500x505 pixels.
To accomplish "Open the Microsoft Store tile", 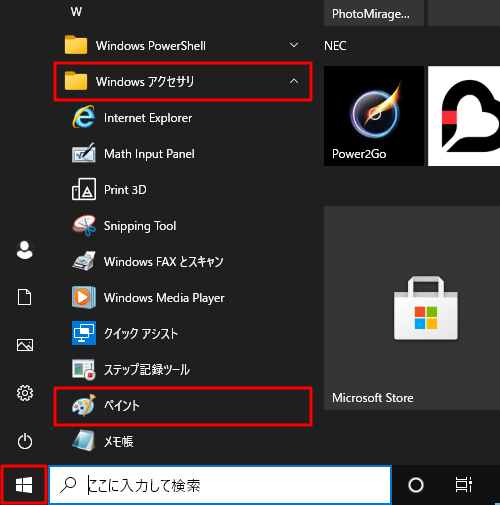I will pyautogui.click(x=412, y=308).
